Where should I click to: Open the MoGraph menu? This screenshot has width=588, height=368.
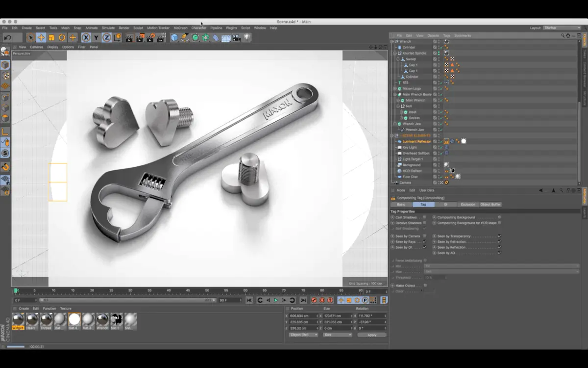[180, 28]
